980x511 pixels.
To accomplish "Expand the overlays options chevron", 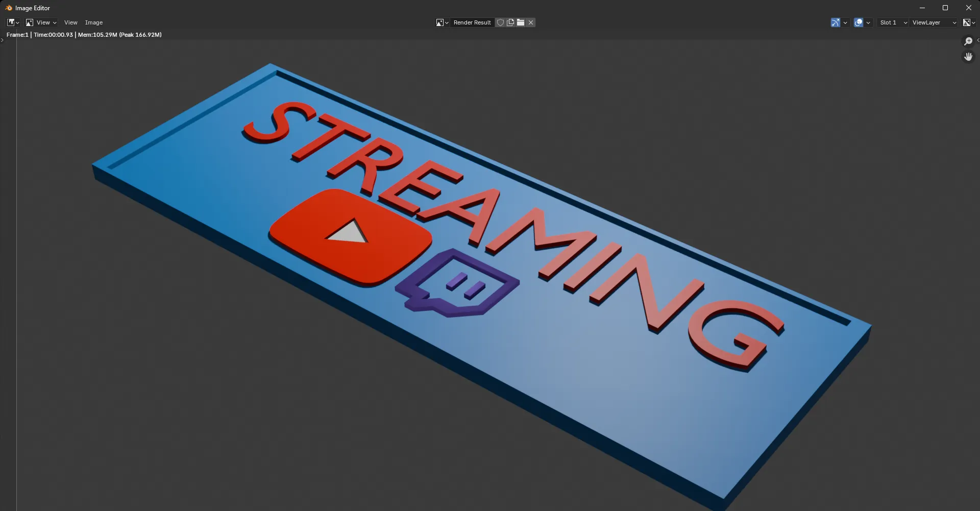I will 868,22.
